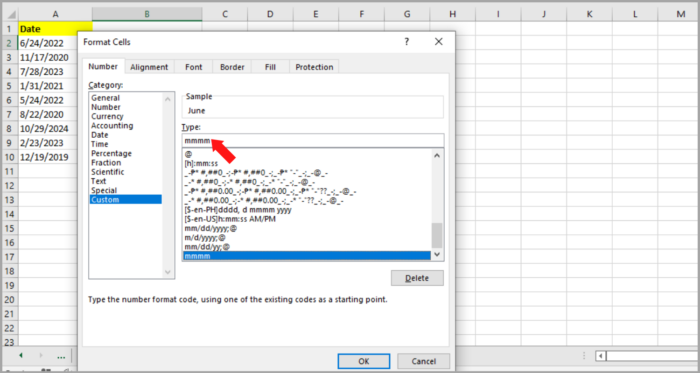
Task: Click the type list scrollbar thumb
Action: pos(437,235)
